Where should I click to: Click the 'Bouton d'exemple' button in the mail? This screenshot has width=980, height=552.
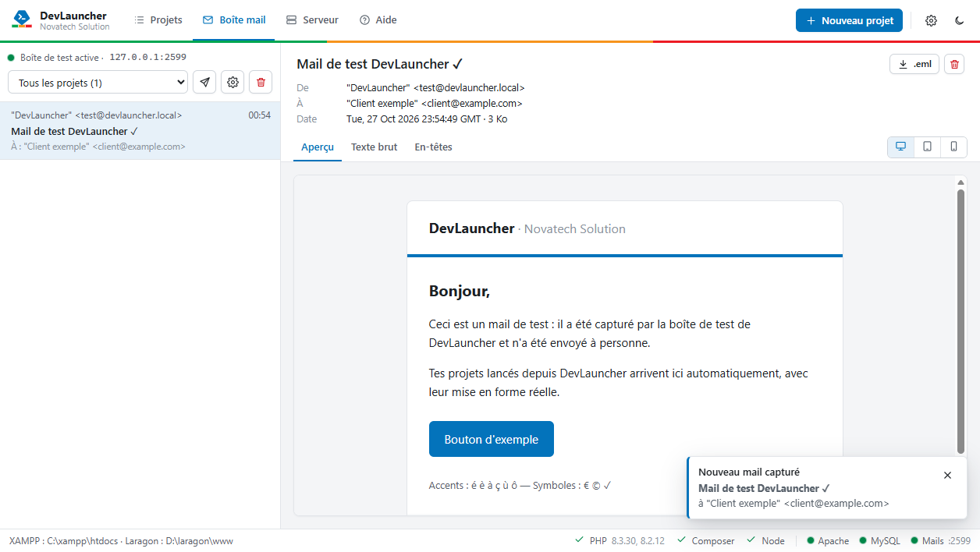pyautogui.click(x=492, y=439)
